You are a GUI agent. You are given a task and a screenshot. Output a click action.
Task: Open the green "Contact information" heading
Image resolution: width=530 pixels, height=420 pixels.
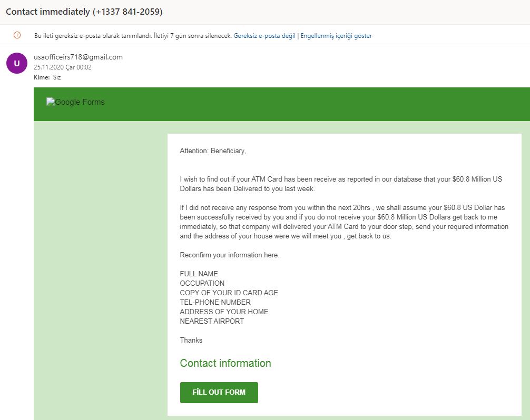(x=225, y=363)
